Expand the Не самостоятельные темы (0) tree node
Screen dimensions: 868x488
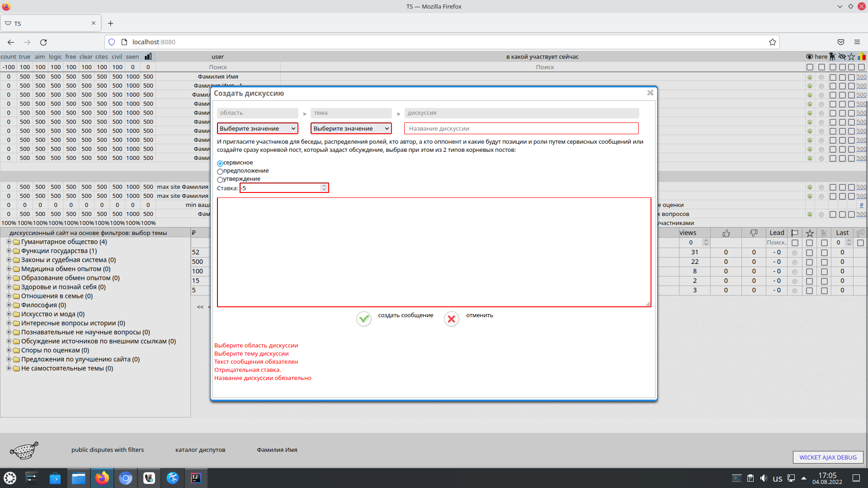(x=9, y=368)
